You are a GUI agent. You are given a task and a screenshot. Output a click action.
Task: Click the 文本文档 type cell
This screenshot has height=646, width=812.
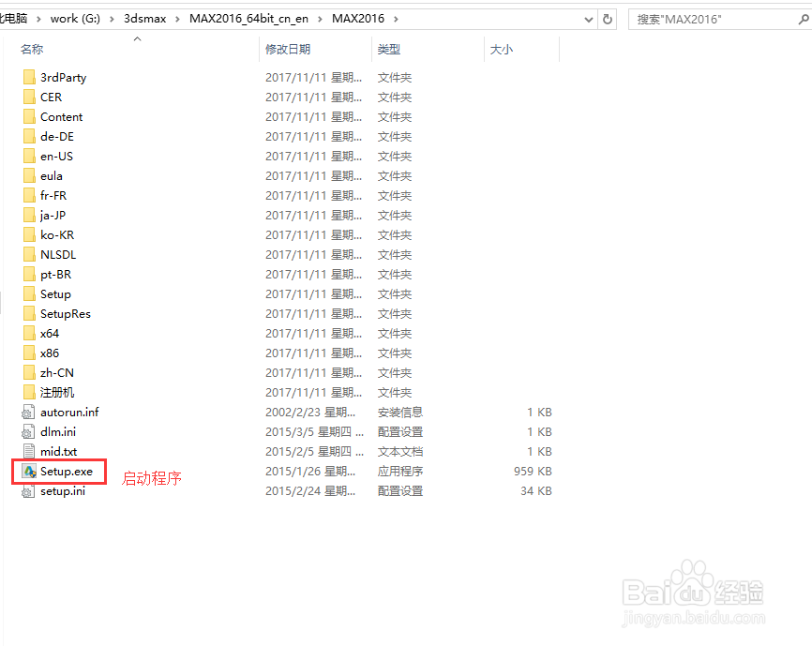400,451
